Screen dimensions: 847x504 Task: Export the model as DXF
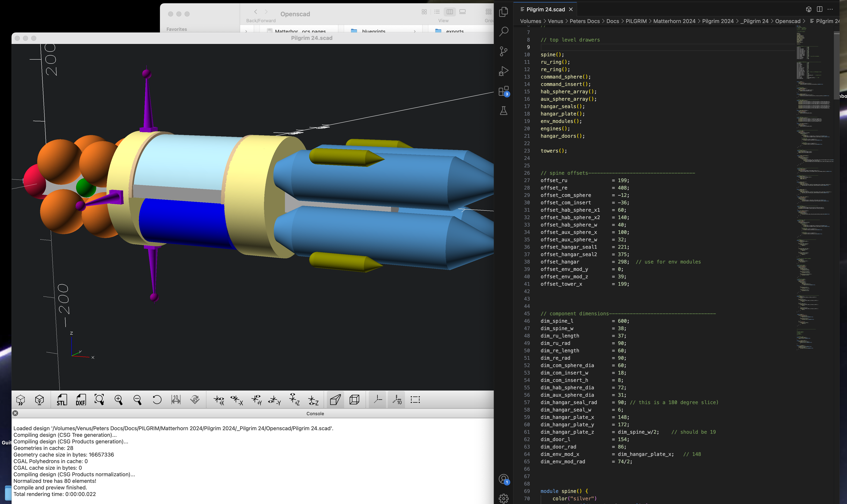click(x=81, y=399)
